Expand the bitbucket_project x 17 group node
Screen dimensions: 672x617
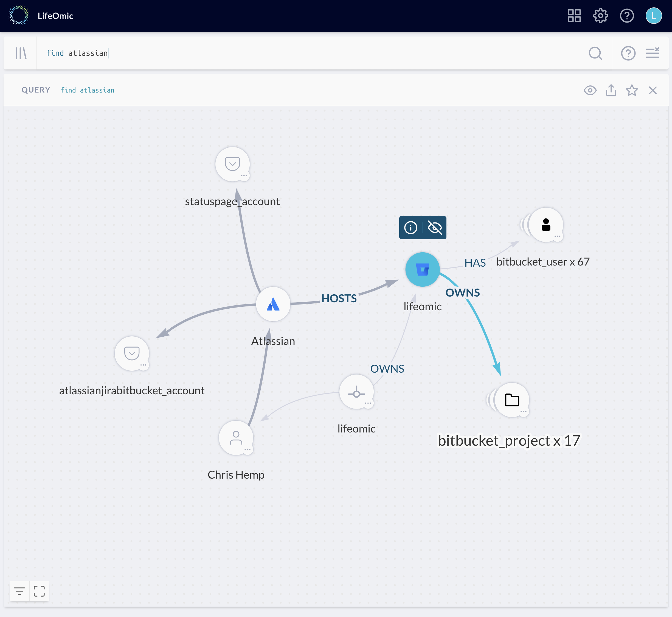click(512, 400)
